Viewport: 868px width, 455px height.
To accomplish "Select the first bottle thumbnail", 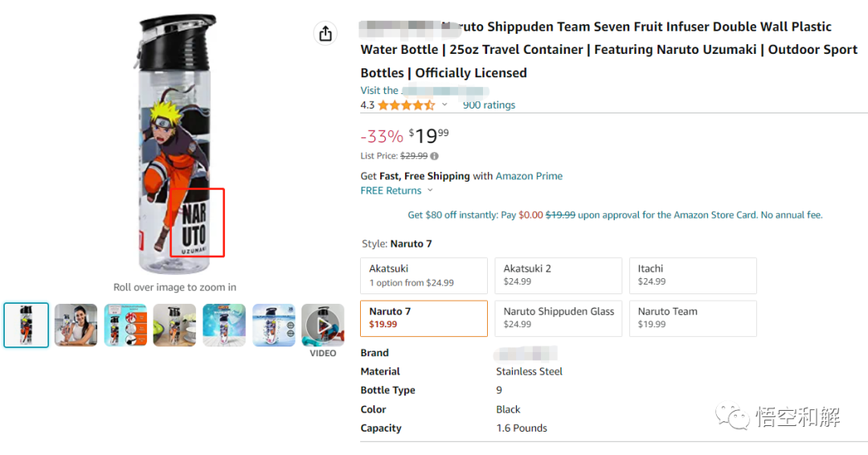I will (27, 325).
